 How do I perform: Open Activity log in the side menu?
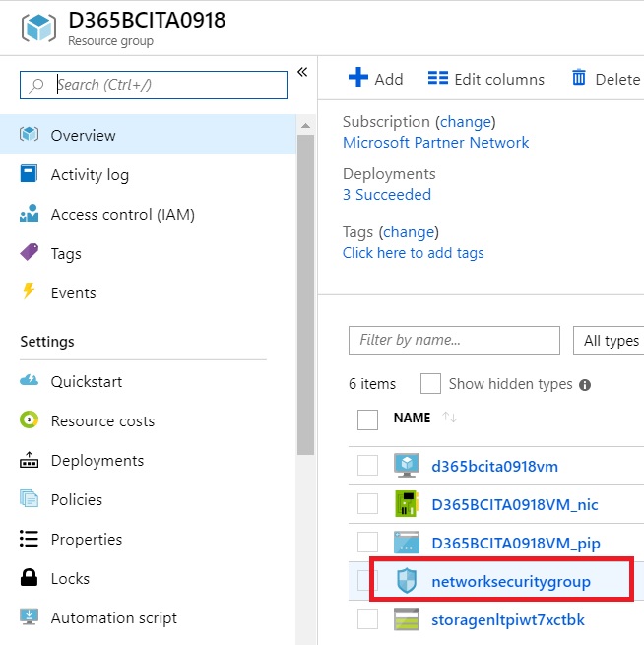tap(90, 174)
